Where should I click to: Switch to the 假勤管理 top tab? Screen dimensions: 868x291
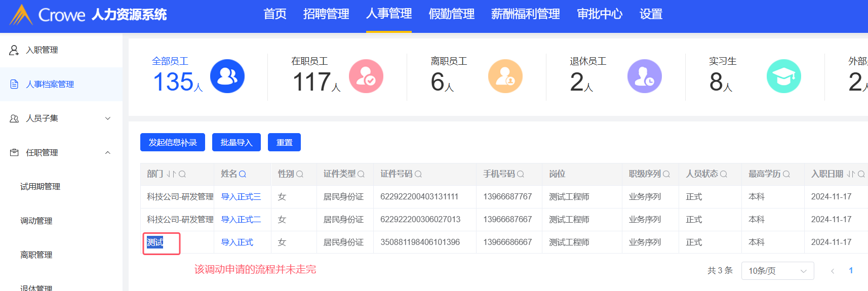tap(451, 14)
